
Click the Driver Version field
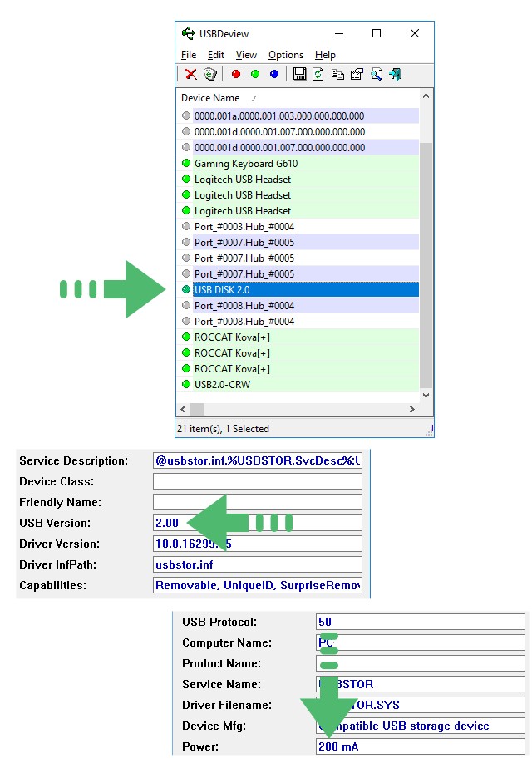(x=258, y=544)
